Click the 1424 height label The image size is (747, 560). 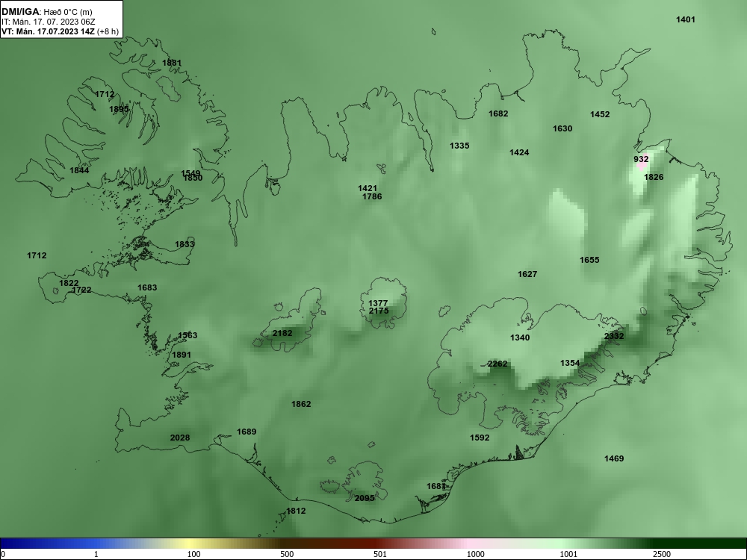pos(519,152)
